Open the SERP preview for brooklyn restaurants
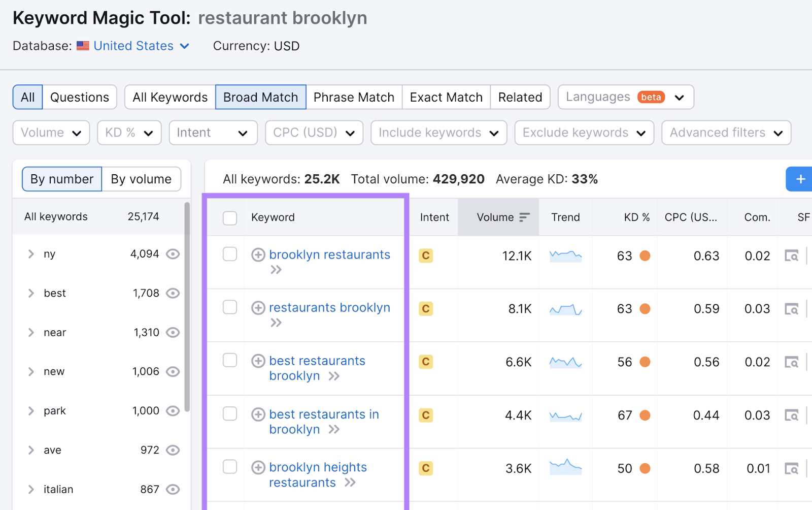Image resolution: width=812 pixels, height=510 pixels. click(x=792, y=256)
